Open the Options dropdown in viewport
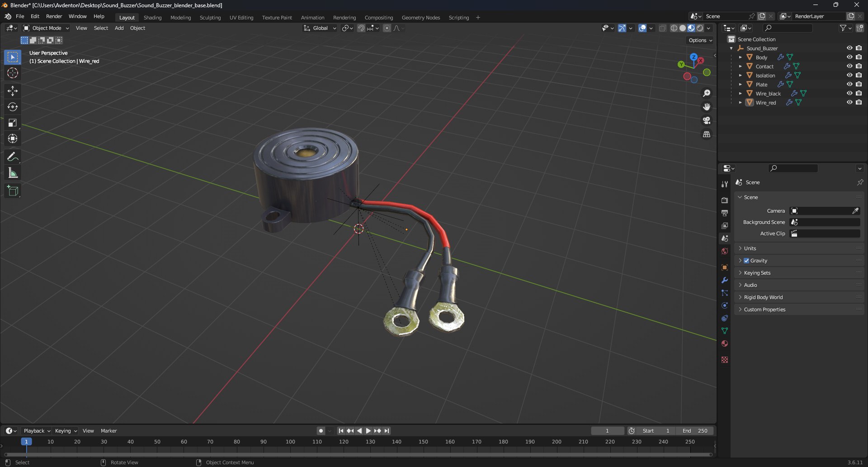The width and height of the screenshot is (868, 467). pos(700,40)
